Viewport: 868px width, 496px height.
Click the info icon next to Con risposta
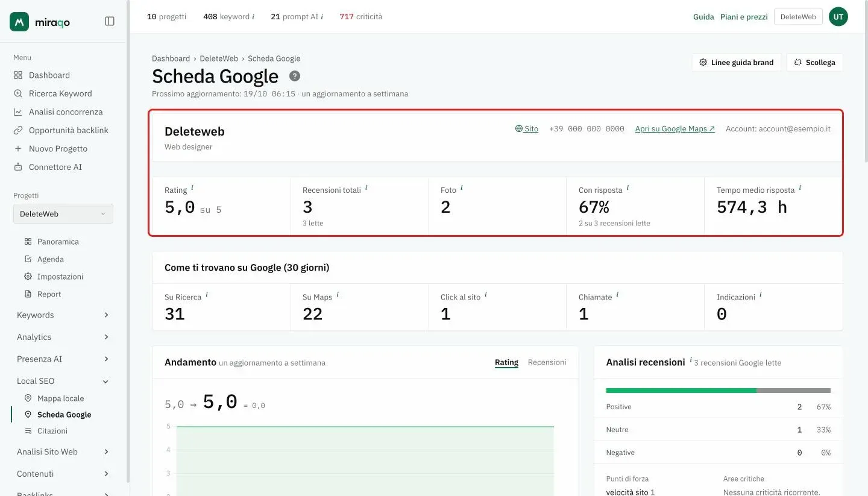pyautogui.click(x=627, y=188)
